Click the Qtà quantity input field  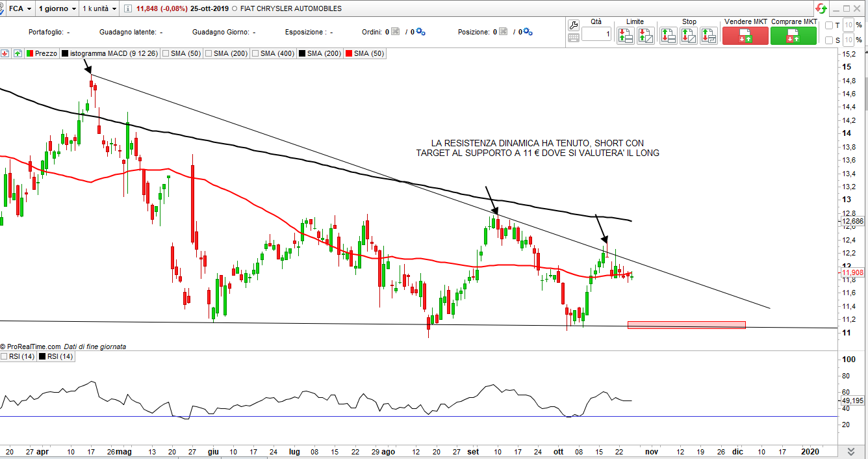596,34
